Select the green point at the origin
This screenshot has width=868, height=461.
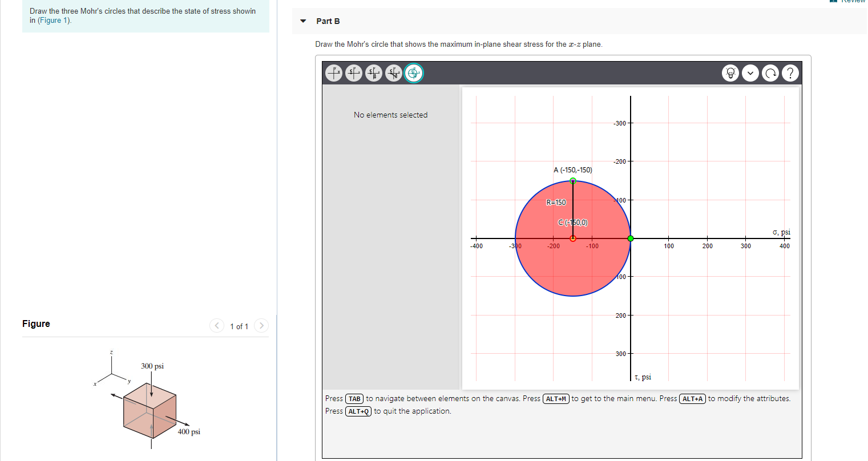coord(631,238)
